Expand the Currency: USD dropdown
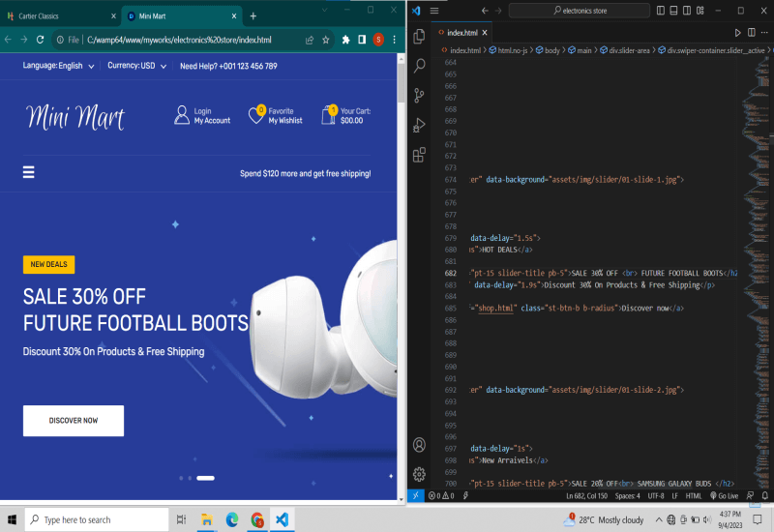 click(136, 67)
